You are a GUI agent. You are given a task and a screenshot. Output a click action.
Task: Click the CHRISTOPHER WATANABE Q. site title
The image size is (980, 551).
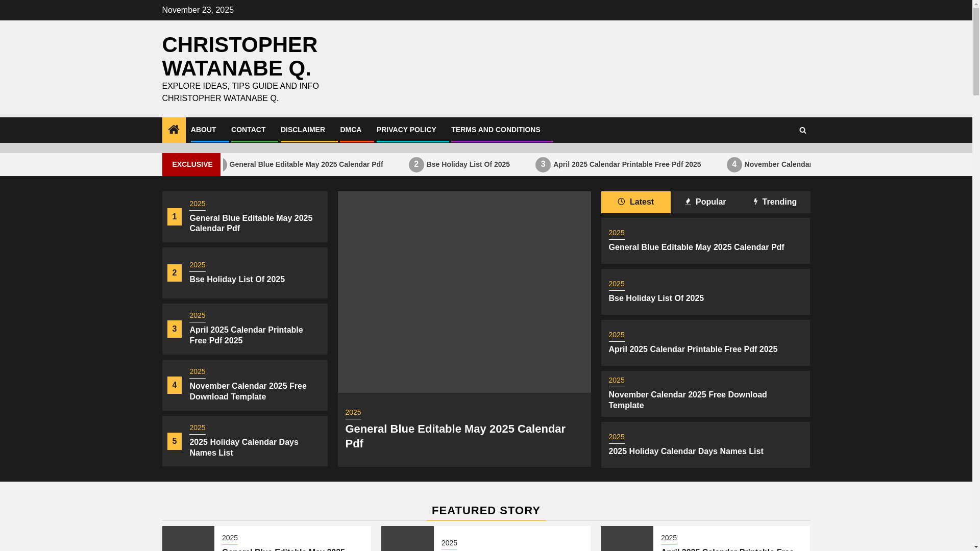239,56
